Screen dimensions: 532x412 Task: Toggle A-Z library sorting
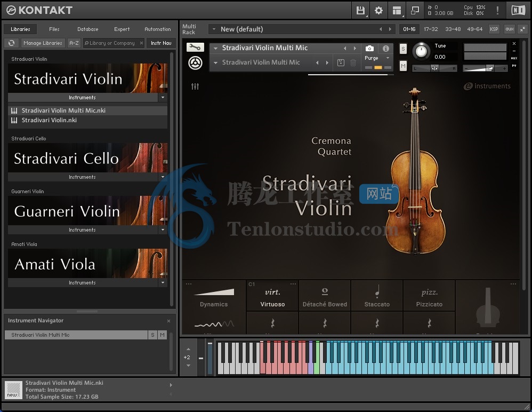74,43
